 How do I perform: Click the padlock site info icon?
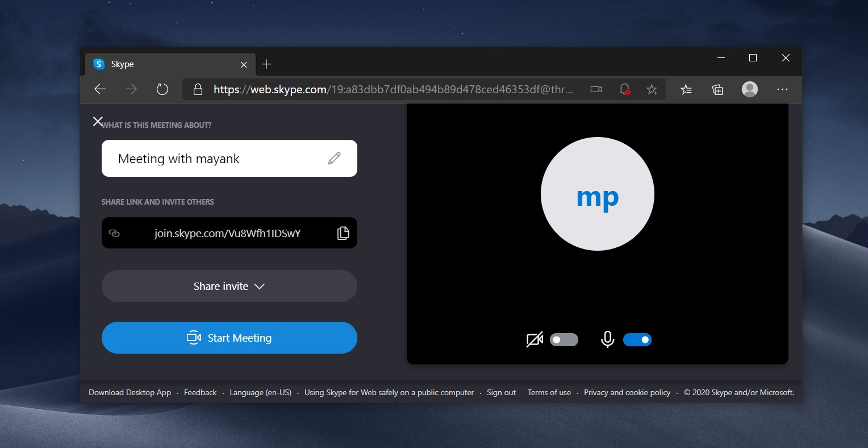coord(198,89)
